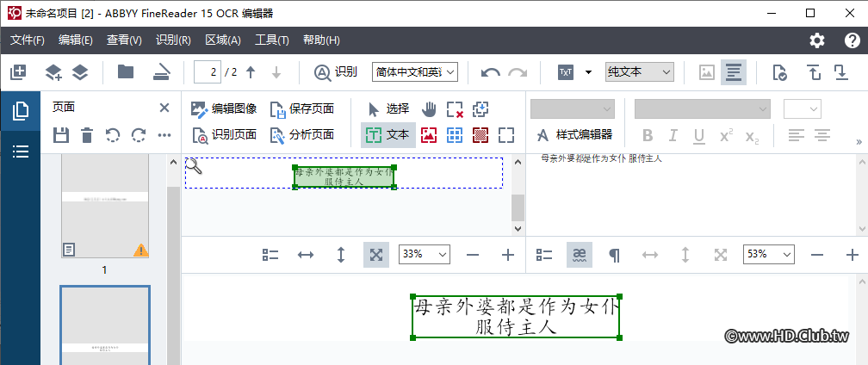Activate the 选择 pointer tool

point(388,109)
